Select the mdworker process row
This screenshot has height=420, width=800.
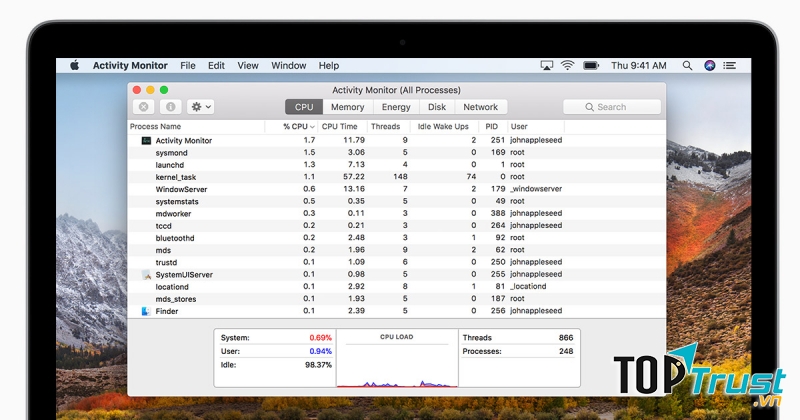[396, 214]
